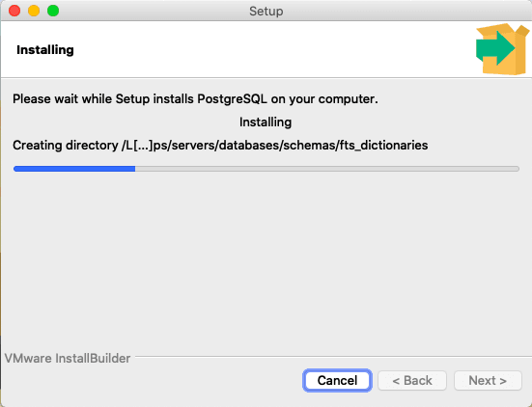Click the blue filled part of the progress bar
The height and width of the screenshot is (407, 532).
coord(74,169)
